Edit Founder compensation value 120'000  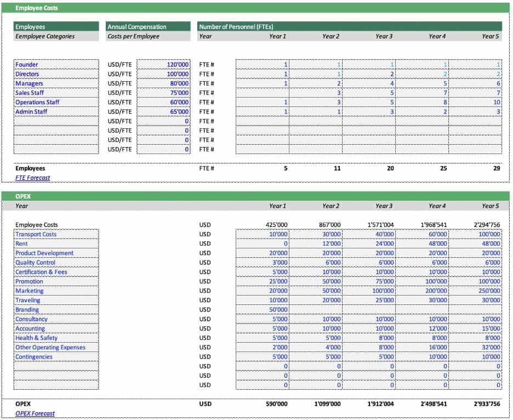click(163, 65)
